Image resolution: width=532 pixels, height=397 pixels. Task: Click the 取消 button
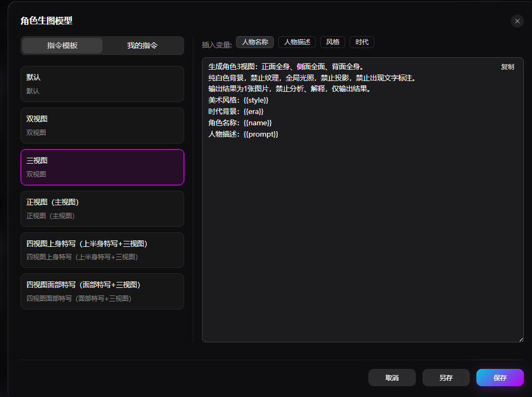point(392,378)
